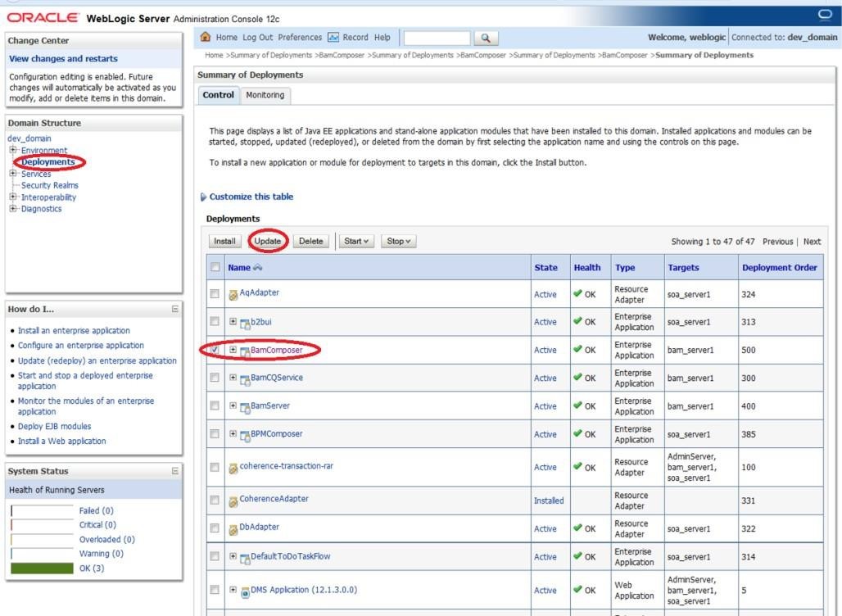Open the BamCQService deployment link

(277, 378)
